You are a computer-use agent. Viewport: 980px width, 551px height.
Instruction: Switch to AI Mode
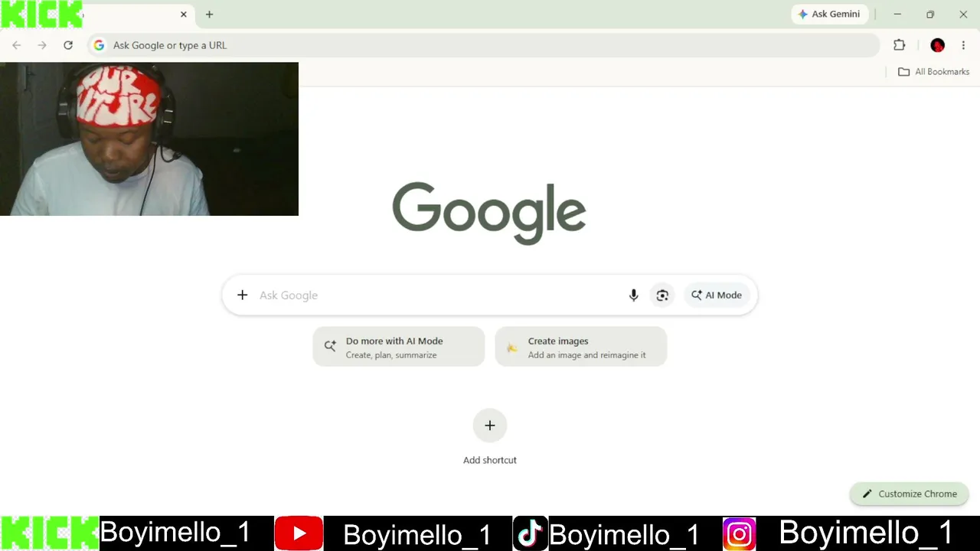coord(717,295)
